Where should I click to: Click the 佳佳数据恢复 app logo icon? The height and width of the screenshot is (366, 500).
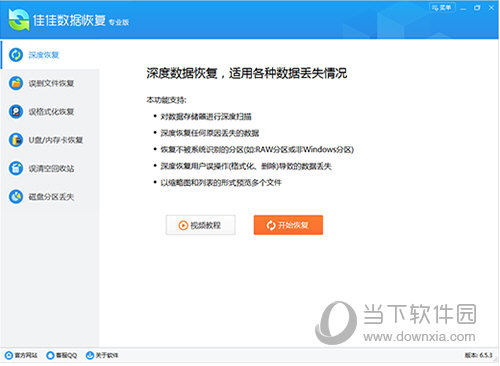(19, 20)
